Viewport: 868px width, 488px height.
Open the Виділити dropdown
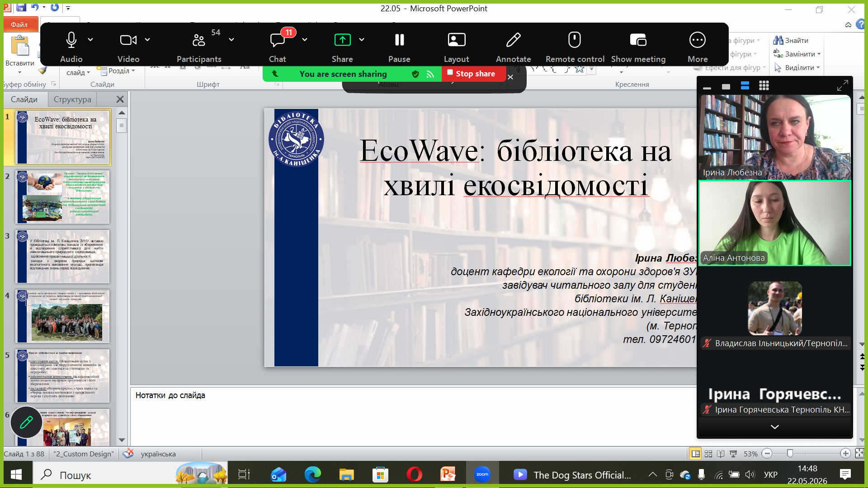(797, 68)
